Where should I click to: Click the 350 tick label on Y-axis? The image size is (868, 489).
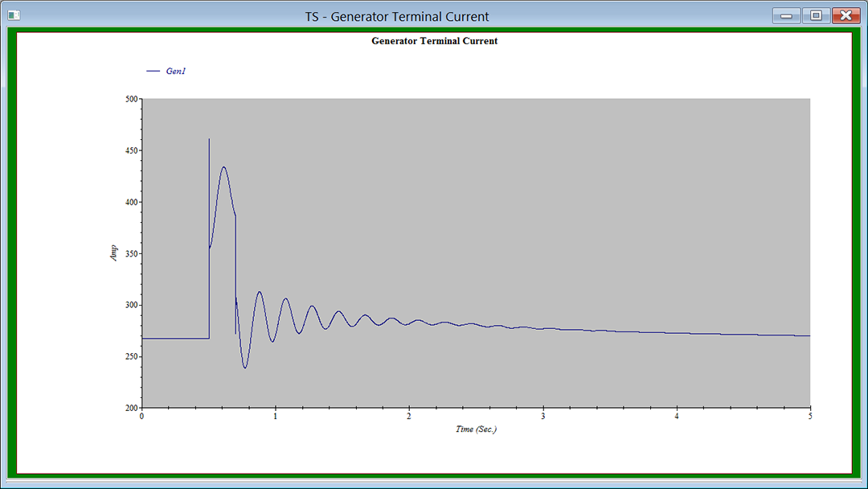[131, 254]
